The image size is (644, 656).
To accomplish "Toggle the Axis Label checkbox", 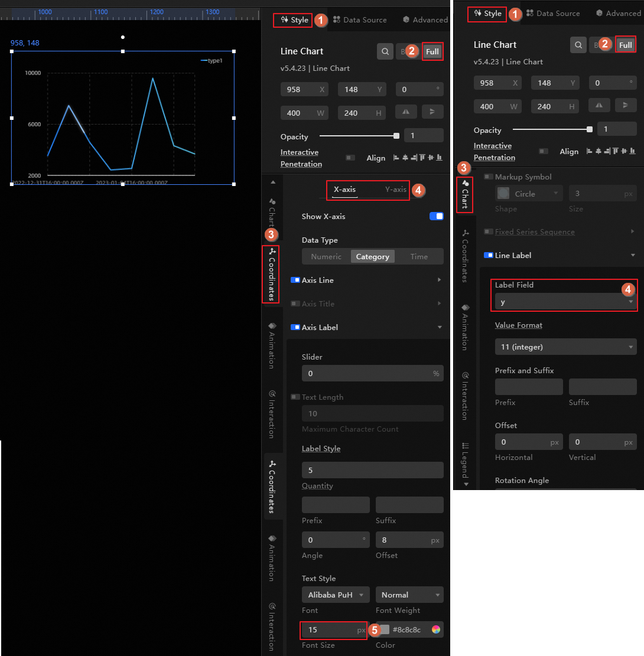I will [x=295, y=327].
